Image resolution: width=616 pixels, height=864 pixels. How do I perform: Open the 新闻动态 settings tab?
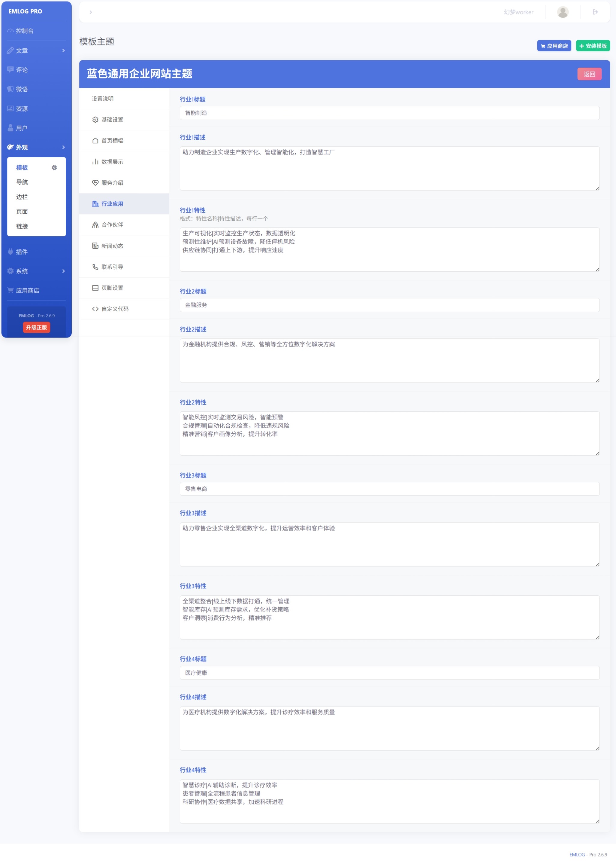(112, 246)
